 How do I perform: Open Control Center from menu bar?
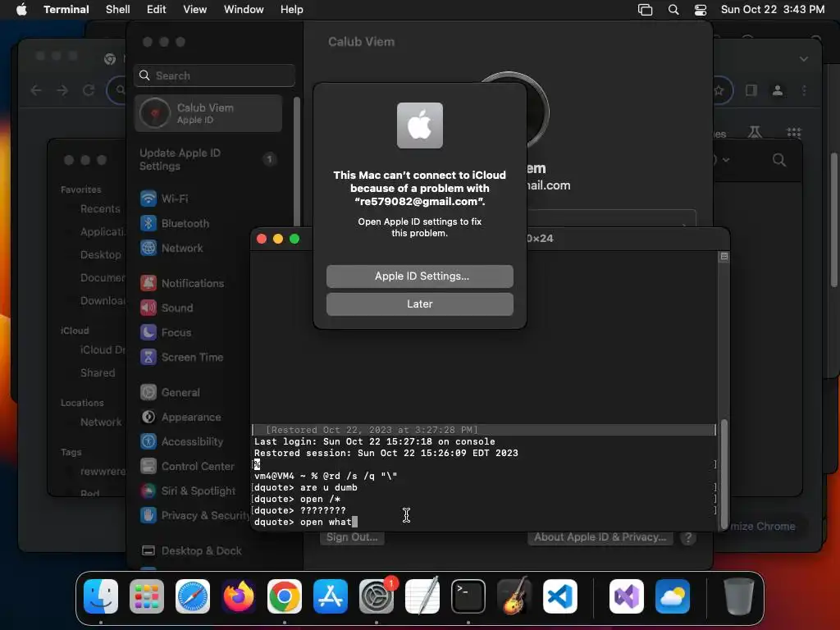[701, 10]
